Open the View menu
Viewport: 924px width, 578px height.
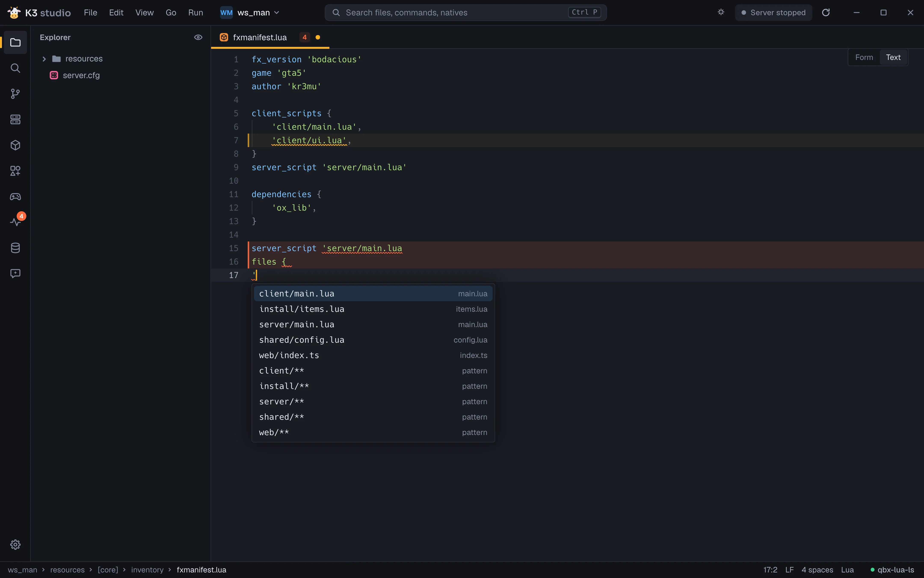point(144,13)
